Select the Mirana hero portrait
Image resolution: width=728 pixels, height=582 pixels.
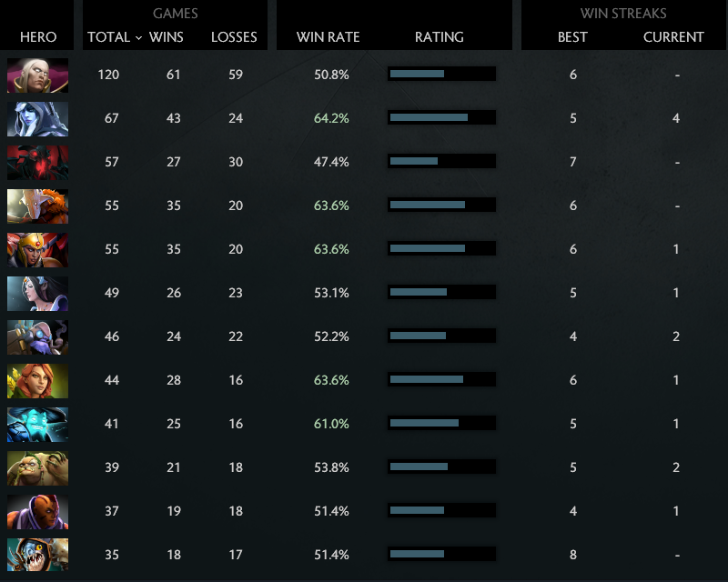(x=33, y=292)
